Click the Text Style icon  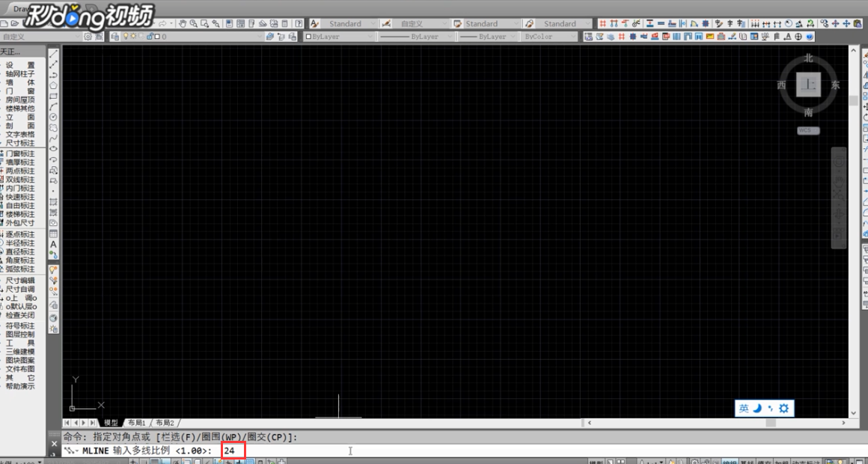pos(314,24)
